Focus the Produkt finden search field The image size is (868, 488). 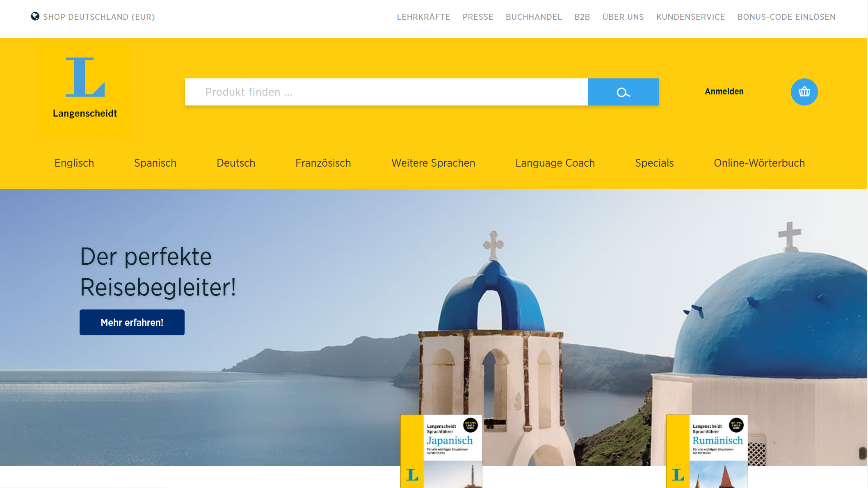(386, 92)
